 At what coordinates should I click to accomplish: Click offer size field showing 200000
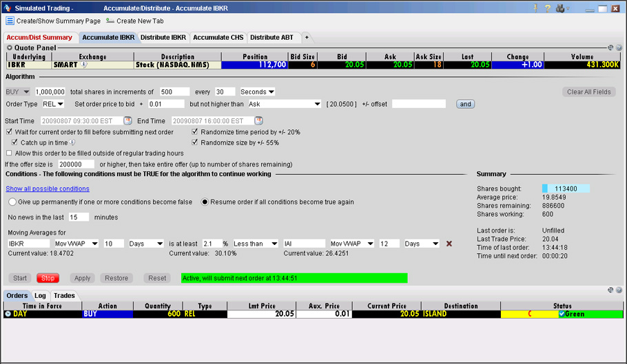[76, 164]
